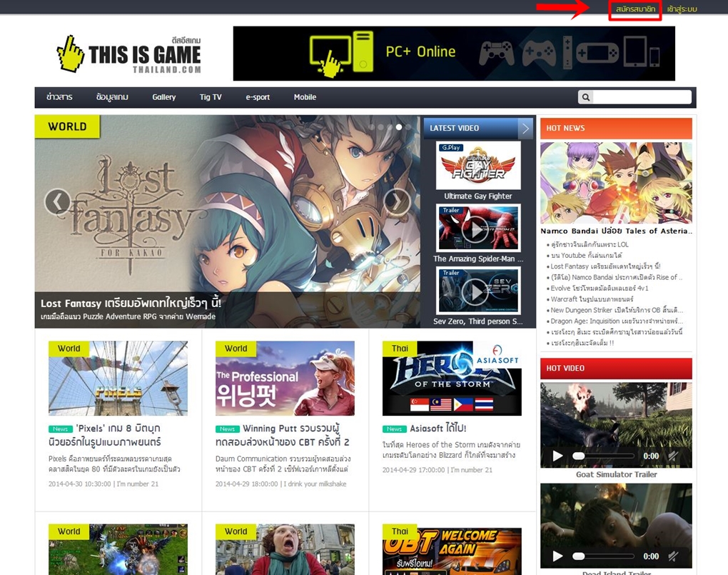Open the 'Dragon Age: Inquisition' news item
Viewport: 728px width, 575px height.
click(617, 321)
